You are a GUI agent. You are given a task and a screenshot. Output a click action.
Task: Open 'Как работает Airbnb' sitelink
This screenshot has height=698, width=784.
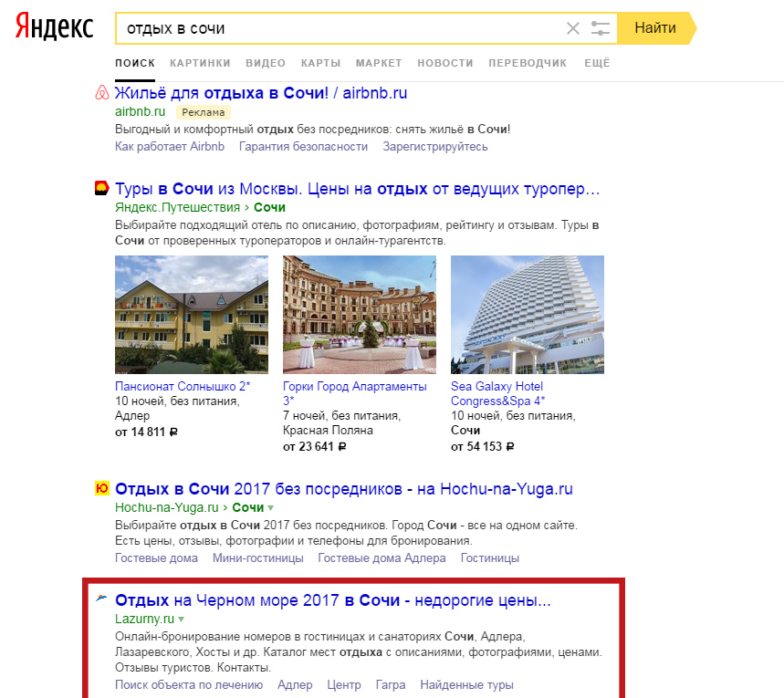click(170, 147)
